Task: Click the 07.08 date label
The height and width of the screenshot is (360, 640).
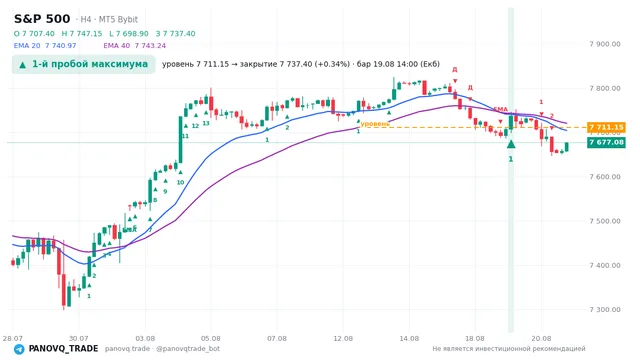Action: point(277,338)
